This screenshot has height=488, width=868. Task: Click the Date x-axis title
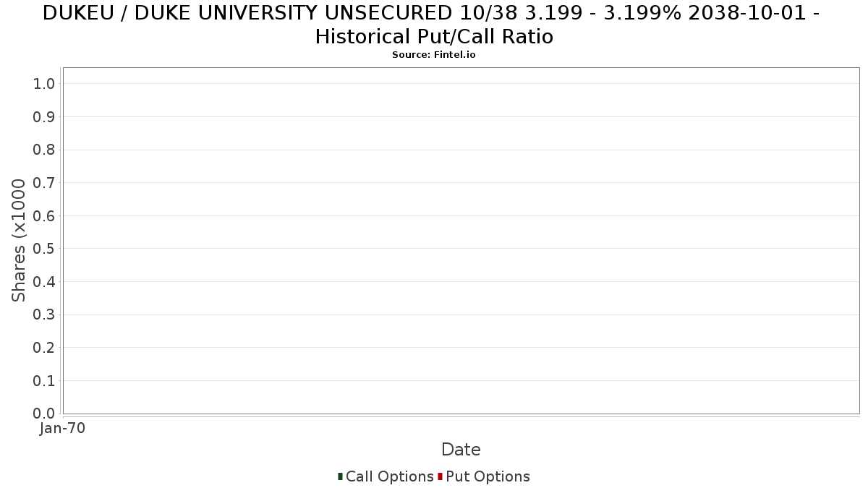461,450
